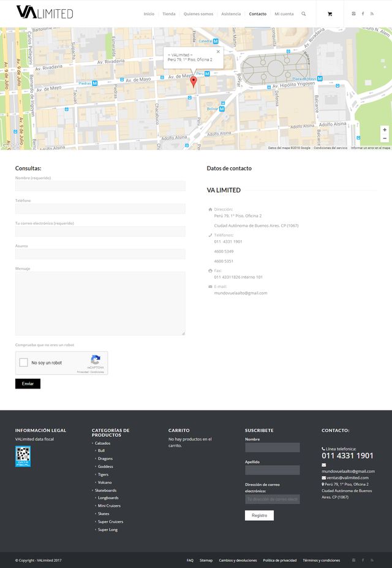This screenshot has height=568, width=392.
Task: Open the Tienda menu item
Action: click(x=168, y=13)
